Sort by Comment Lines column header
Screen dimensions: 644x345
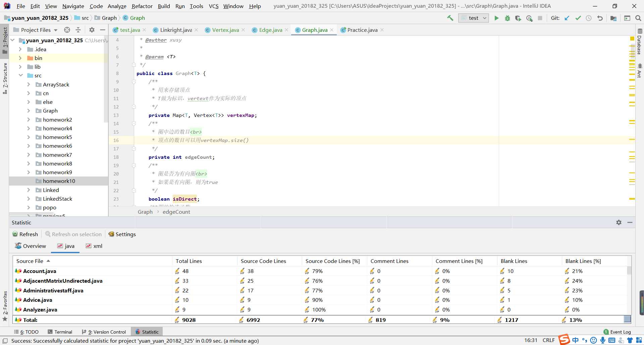[399, 261]
